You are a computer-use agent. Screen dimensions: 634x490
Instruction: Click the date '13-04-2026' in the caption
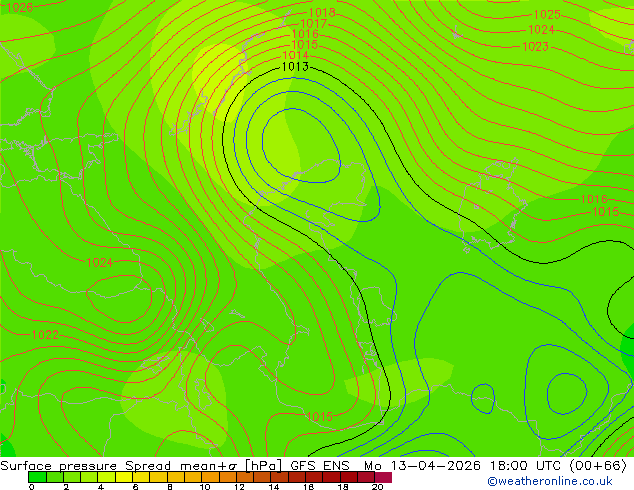coord(436,466)
